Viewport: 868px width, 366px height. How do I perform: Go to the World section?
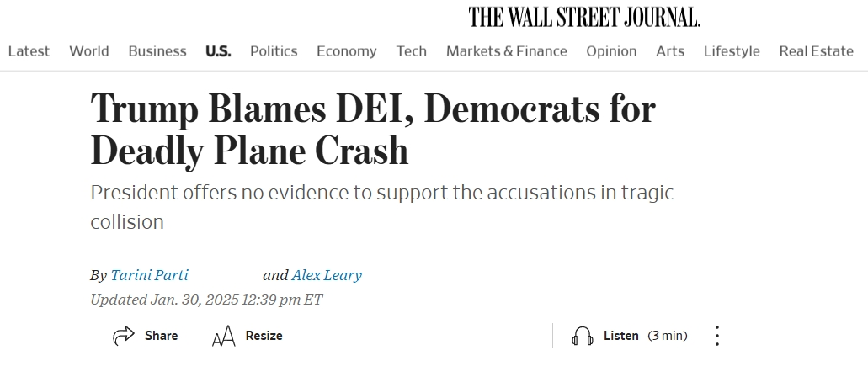coord(89,51)
